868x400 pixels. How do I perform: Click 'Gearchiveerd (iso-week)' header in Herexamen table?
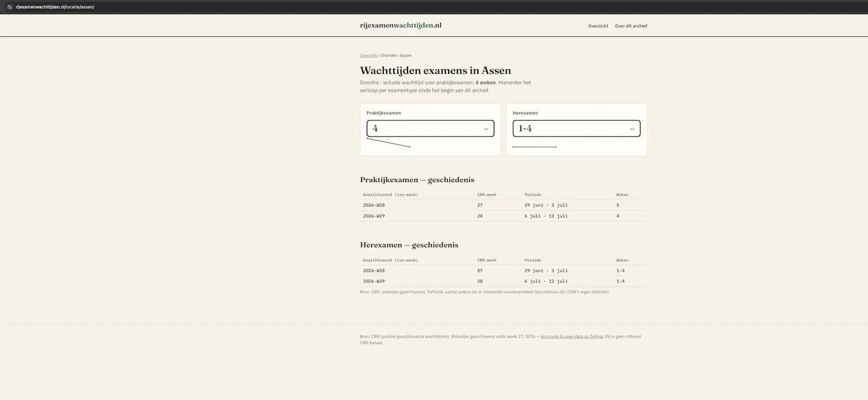391,260
